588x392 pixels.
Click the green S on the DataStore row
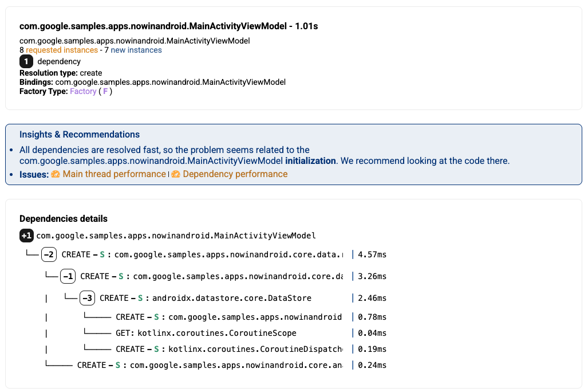[x=140, y=298]
